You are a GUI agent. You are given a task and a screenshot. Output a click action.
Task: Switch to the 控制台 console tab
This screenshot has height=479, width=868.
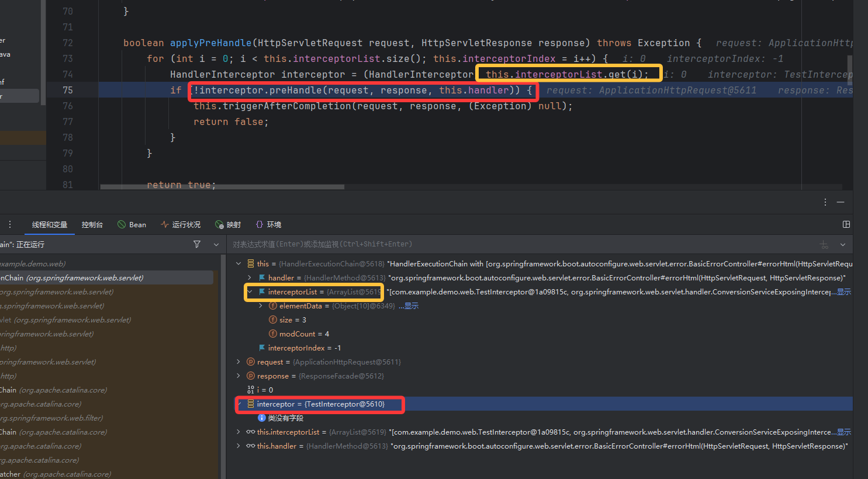click(92, 225)
